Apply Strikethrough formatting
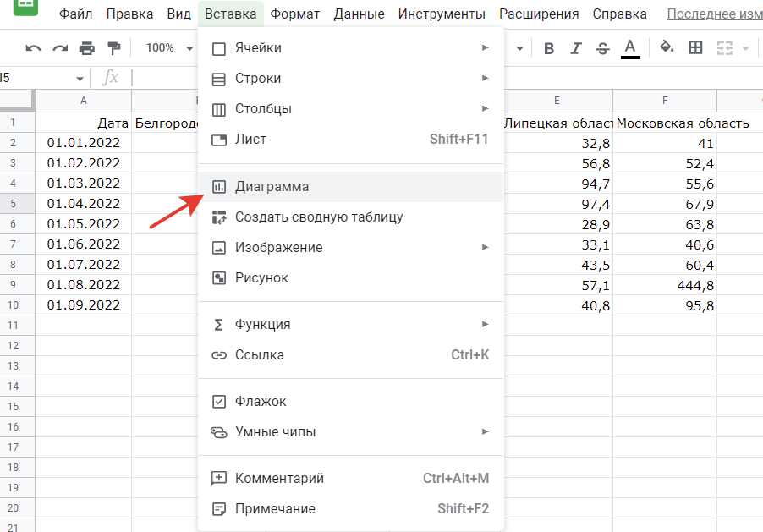763x532 pixels. (x=602, y=48)
